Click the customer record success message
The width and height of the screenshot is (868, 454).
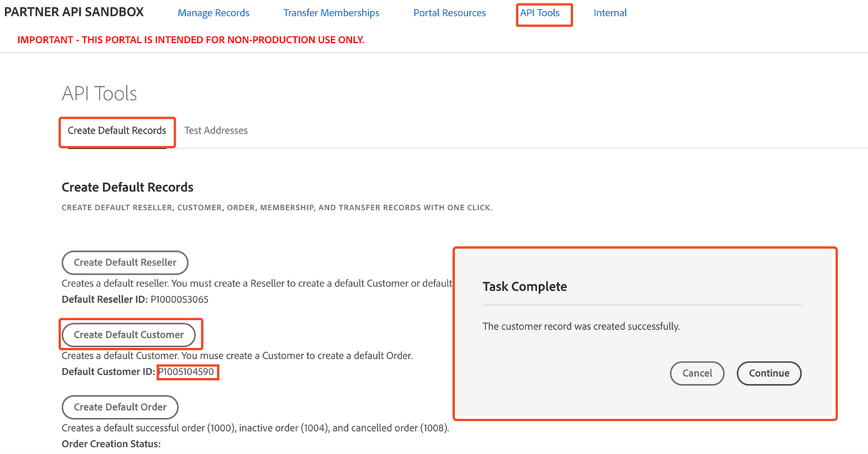[580, 326]
